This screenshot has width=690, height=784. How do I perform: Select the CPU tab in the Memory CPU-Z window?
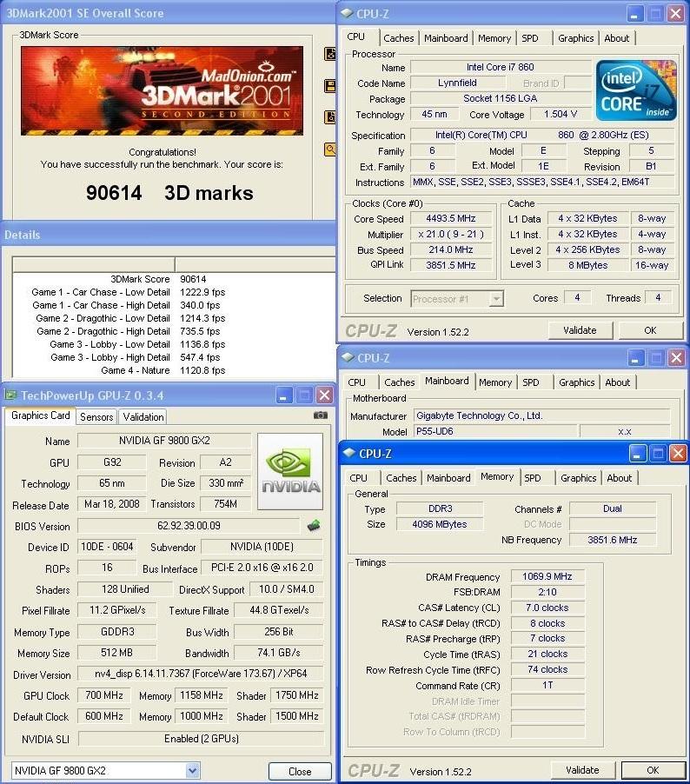[359, 478]
